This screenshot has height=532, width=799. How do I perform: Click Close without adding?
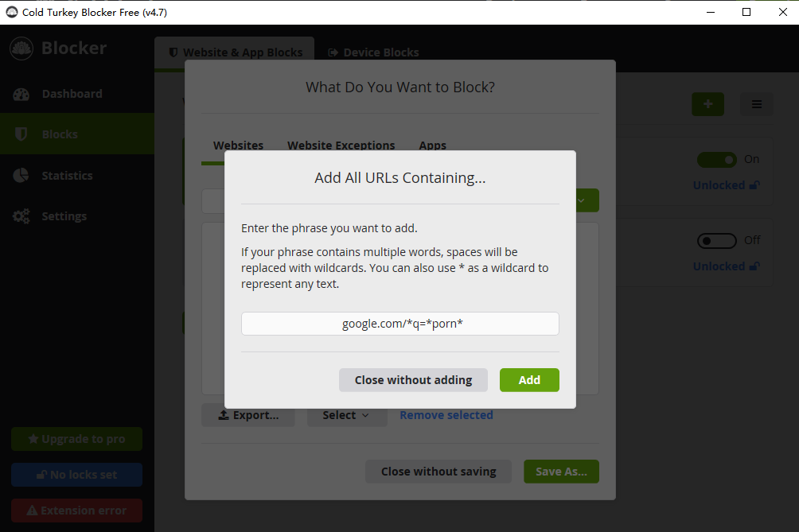tap(413, 380)
